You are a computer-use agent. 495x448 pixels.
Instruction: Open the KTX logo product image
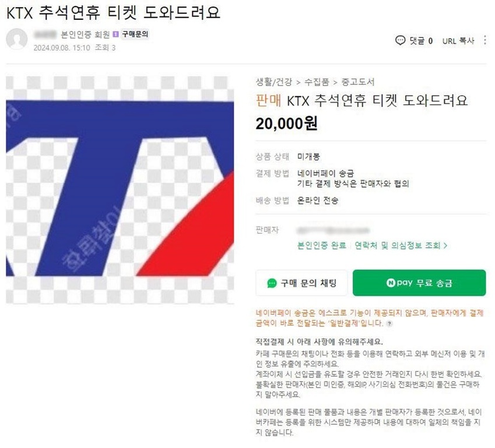pyautogui.click(x=120, y=190)
